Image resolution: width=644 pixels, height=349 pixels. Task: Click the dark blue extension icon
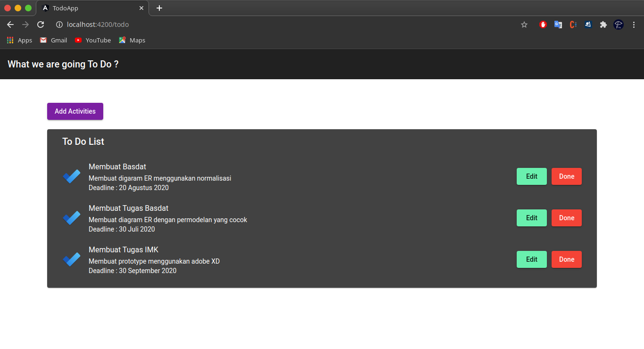(x=588, y=25)
